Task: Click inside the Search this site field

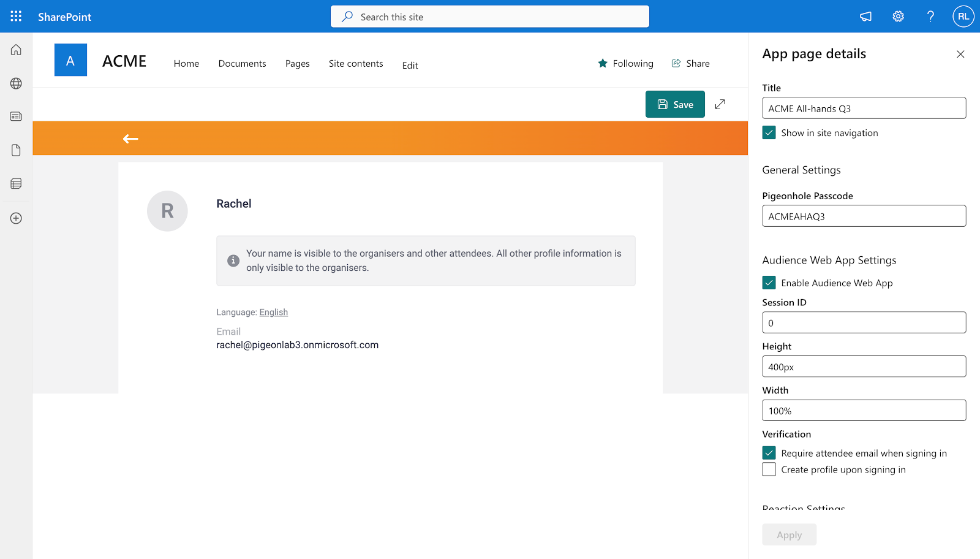Action: tap(490, 17)
